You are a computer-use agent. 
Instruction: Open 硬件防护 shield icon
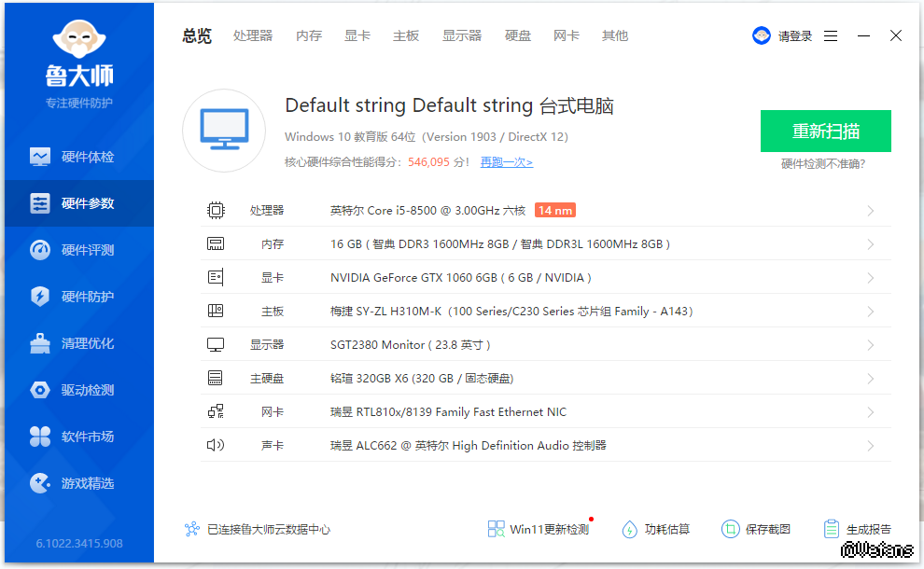(x=40, y=297)
